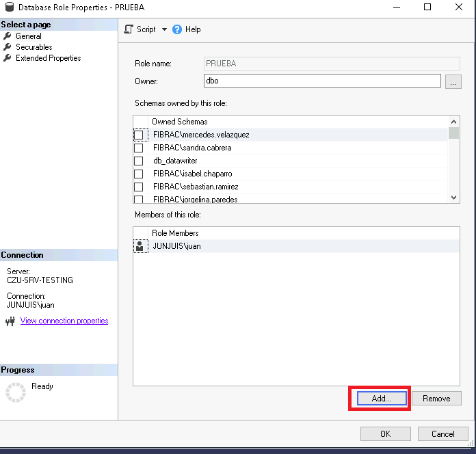Open the Securables page
This screenshot has width=476, height=454.
[x=34, y=47]
